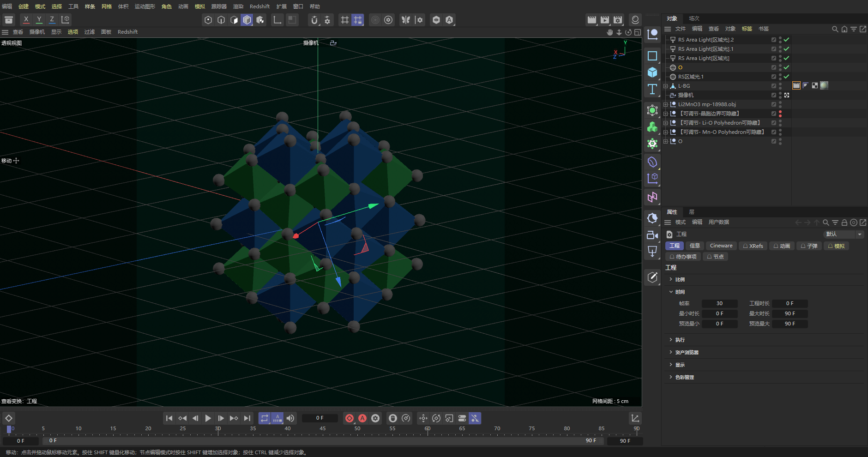
Task: Toggle sound playback speaker icon
Action: [290, 418]
